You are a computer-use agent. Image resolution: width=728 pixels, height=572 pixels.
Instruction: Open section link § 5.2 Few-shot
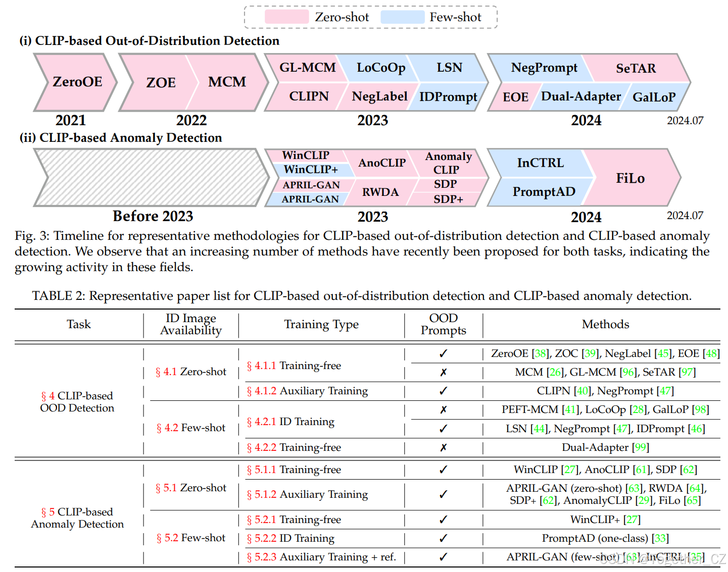click(x=191, y=538)
